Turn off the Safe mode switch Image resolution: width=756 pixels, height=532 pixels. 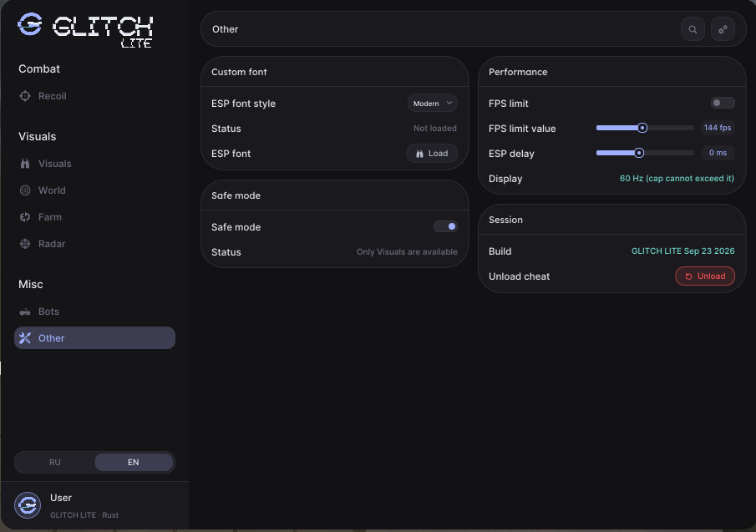[445, 226]
